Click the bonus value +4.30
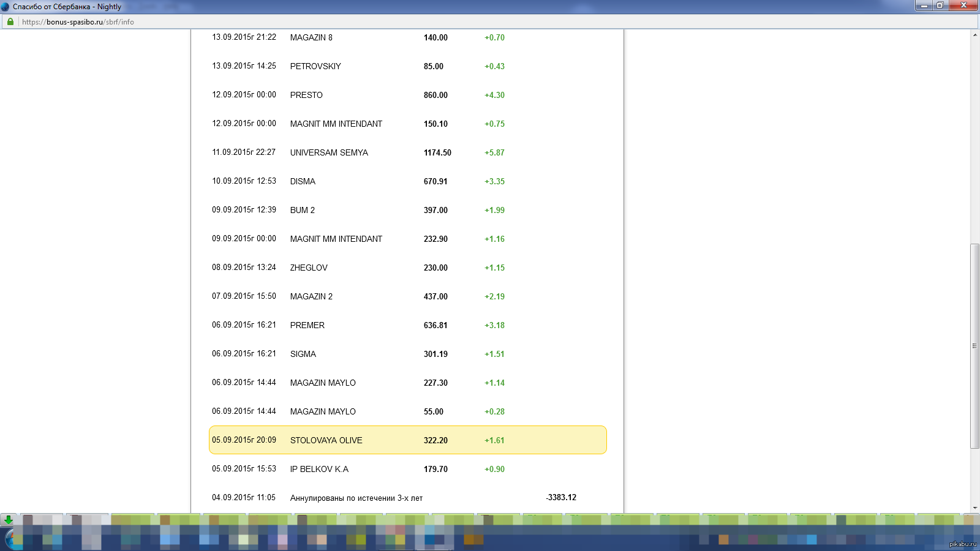980x551 pixels. click(494, 95)
